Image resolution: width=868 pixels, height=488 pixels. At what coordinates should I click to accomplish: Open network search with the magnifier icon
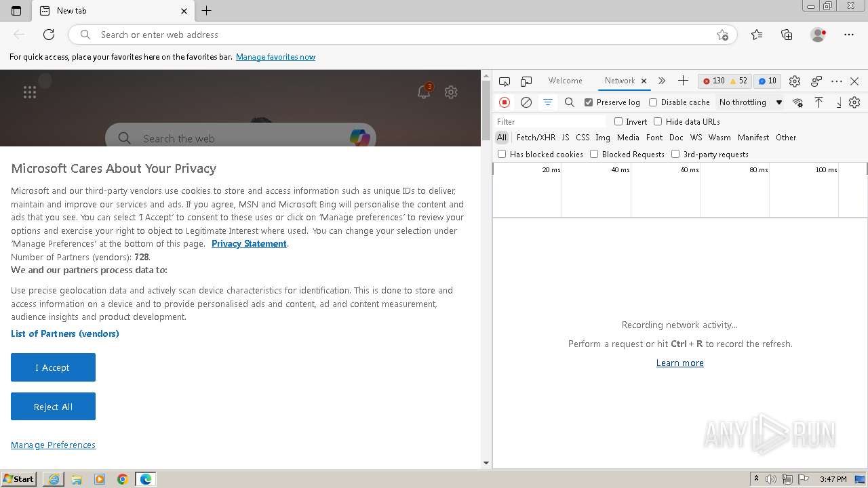[570, 102]
